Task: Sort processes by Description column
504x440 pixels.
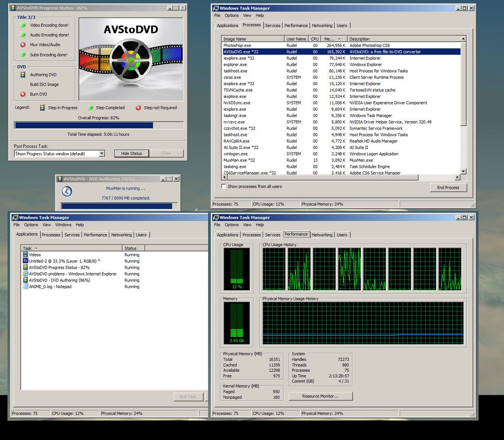Action: 404,39
